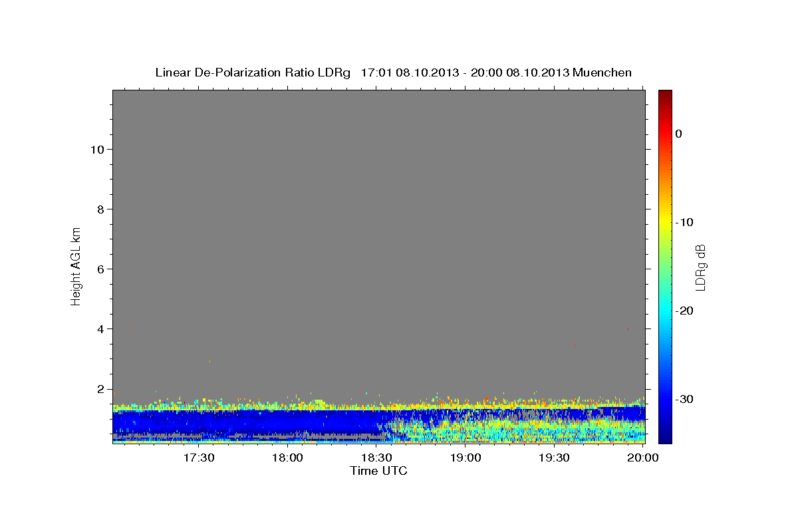Click the red data point near 4 km

tap(628, 329)
